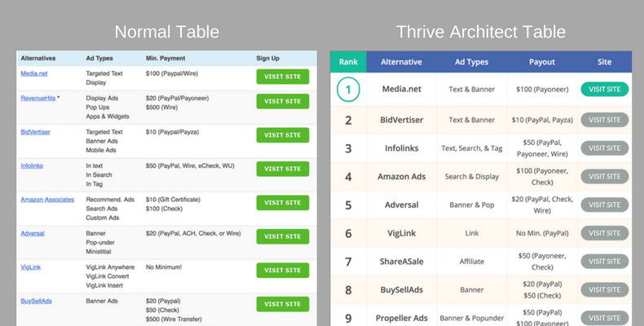The width and height of the screenshot is (644, 326).
Task: Click the $10 (PayPal, Payza) payout cell
Action: coord(542,120)
